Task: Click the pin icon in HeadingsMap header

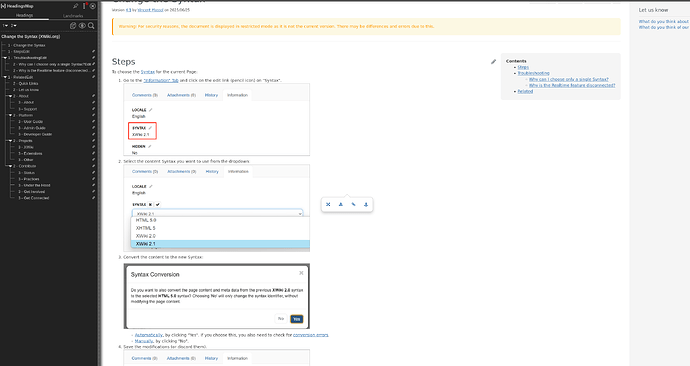Action: point(75,6)
